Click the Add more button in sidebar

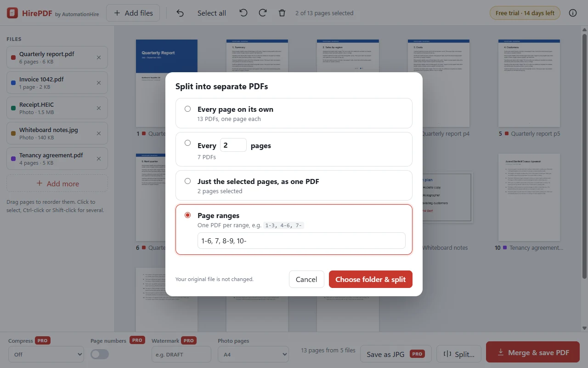(57, 184)
